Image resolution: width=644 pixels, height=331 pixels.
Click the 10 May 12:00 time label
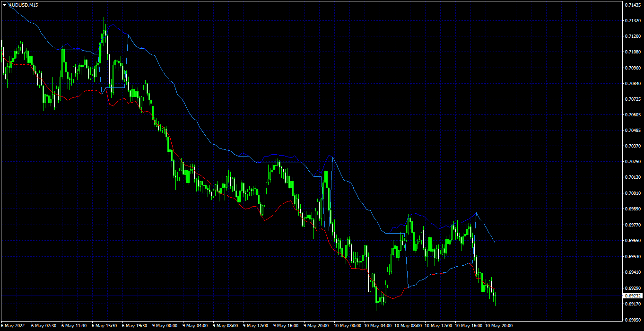[438, 325]
